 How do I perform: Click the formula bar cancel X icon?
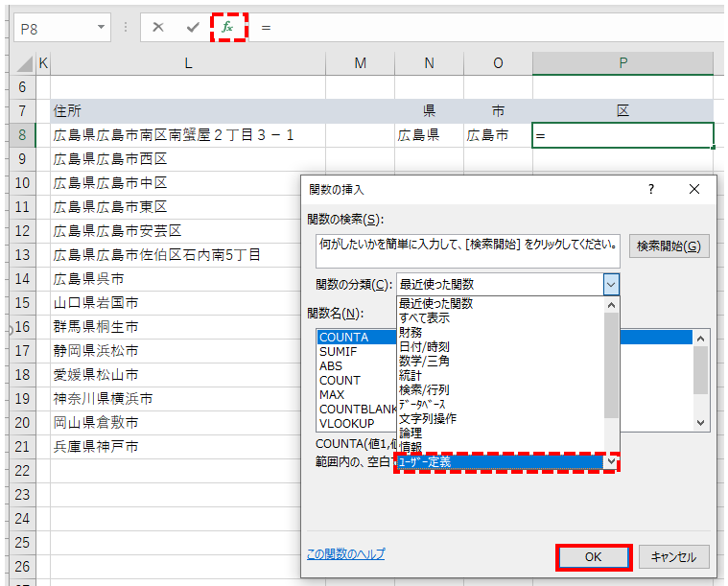[x=158, y=28]
